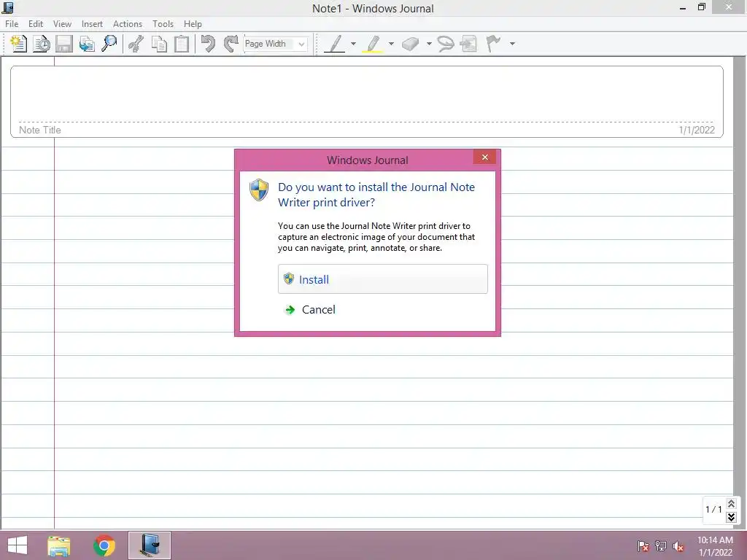Click the Windows Journal taskbar icon

tap(150, 545)
